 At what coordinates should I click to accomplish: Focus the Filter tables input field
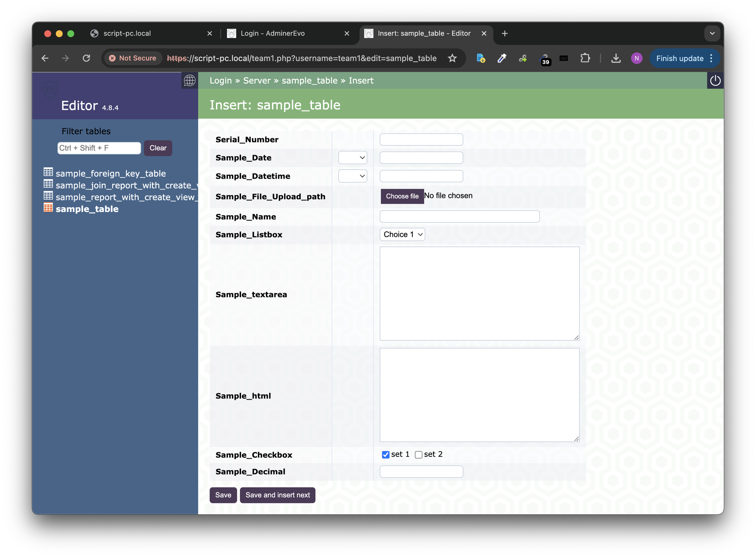tap(99, 148)
